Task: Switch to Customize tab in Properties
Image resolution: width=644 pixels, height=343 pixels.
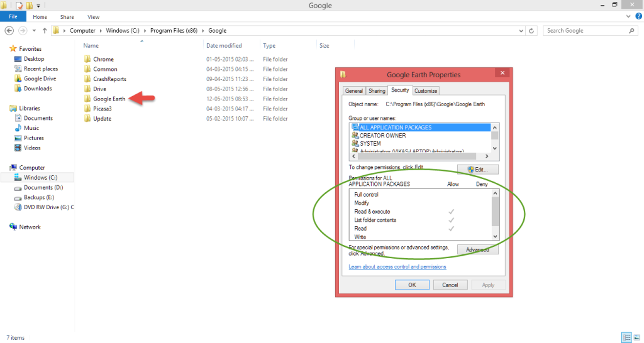Action: click(x=426, y=90)
